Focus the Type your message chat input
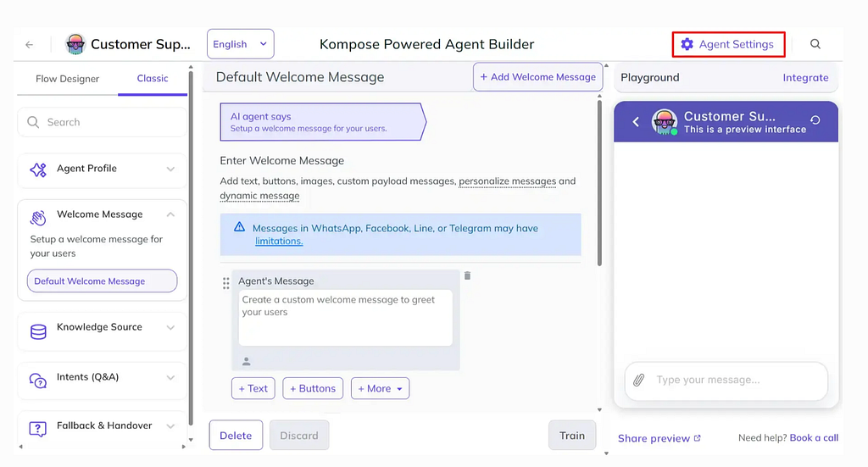 click(x=726, y=381)
